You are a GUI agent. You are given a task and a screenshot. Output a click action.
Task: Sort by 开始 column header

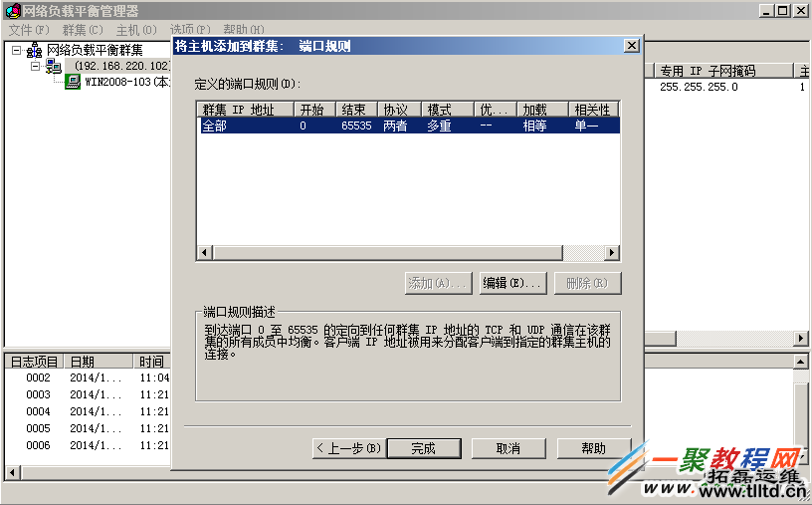(x=314, y=110)
